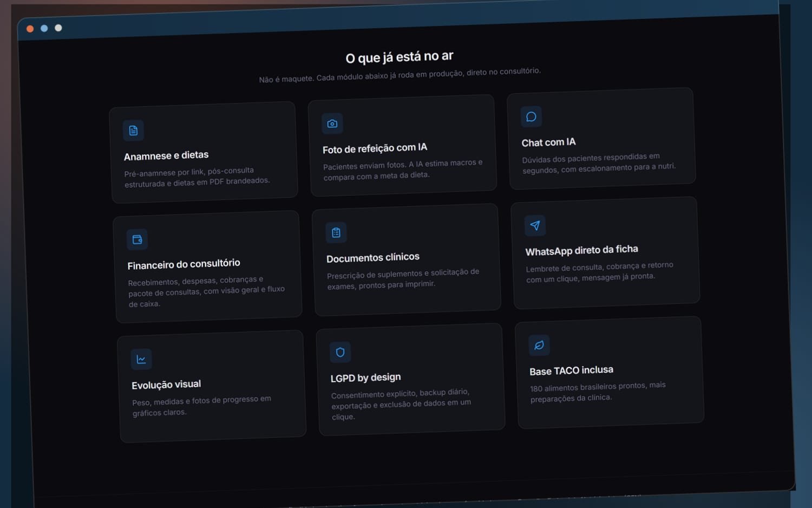This screenshot has width=812, height=508.
Task: Click the Base TACO inclusa heading
Action: click(x=572, y=370)
